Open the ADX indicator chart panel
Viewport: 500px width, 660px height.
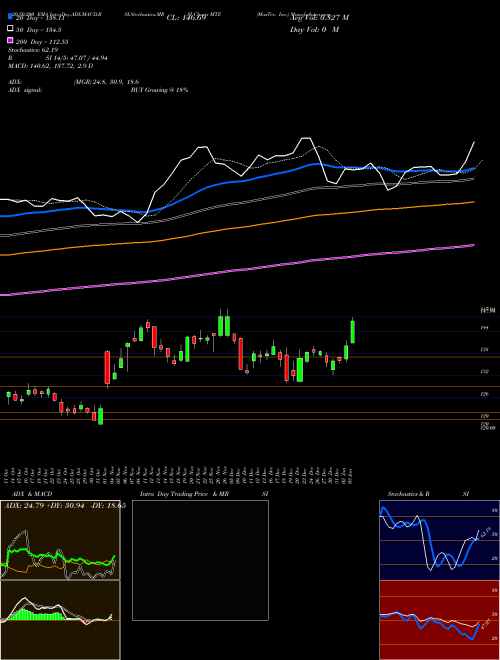(x=60, y=540)
